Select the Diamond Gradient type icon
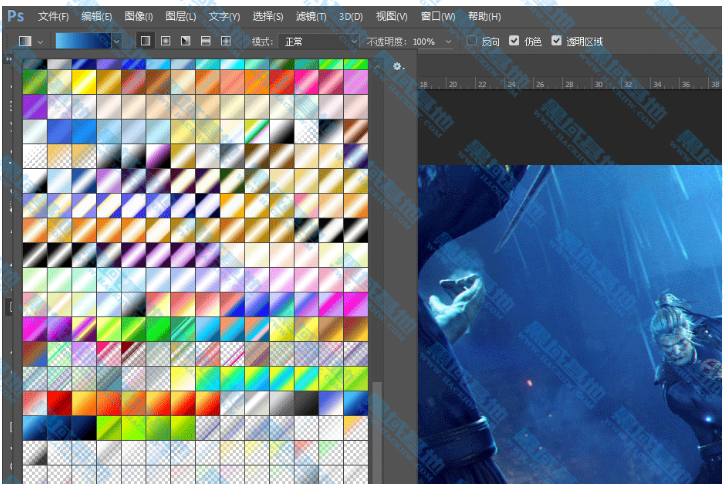This screenshot has width=723, height=484. [225, 41]
